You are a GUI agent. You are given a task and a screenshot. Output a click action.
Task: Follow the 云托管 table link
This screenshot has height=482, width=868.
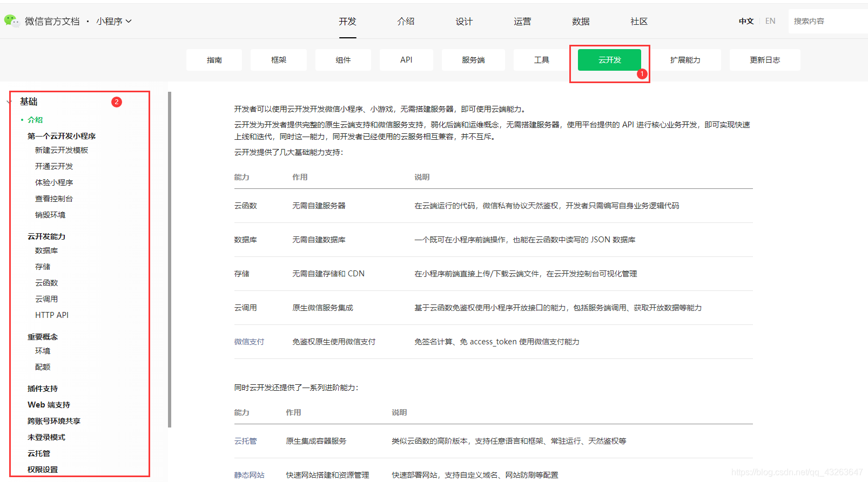tap(245, 441)
